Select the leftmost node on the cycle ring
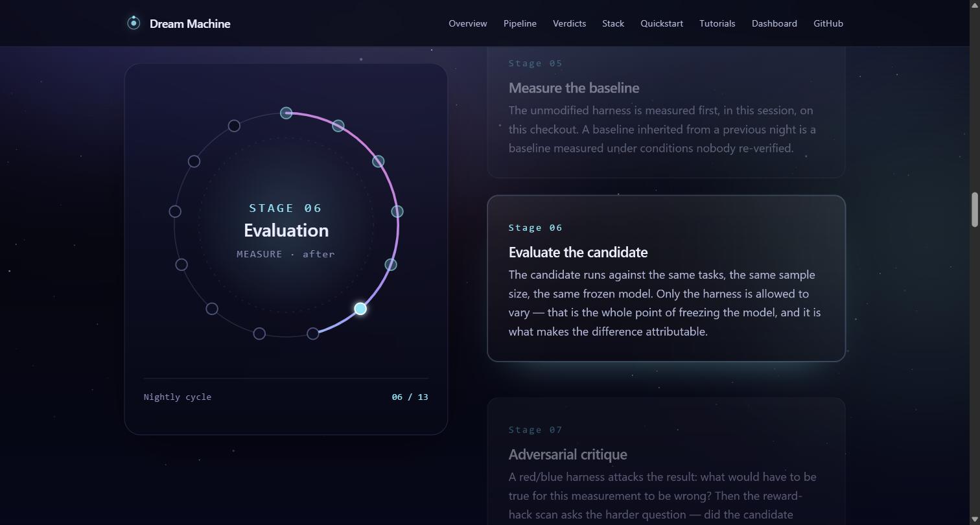Screen dimensions: 980x525 (x=175, y=211)
